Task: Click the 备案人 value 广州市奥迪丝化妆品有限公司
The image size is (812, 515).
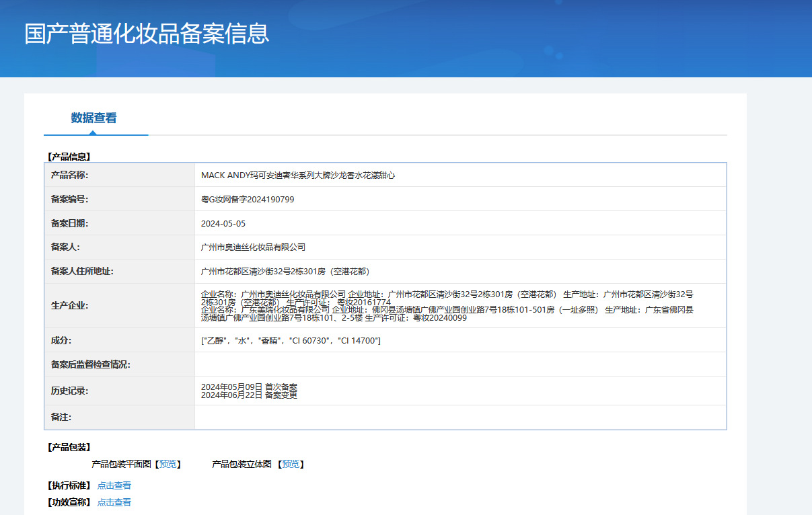Action: 253,247
